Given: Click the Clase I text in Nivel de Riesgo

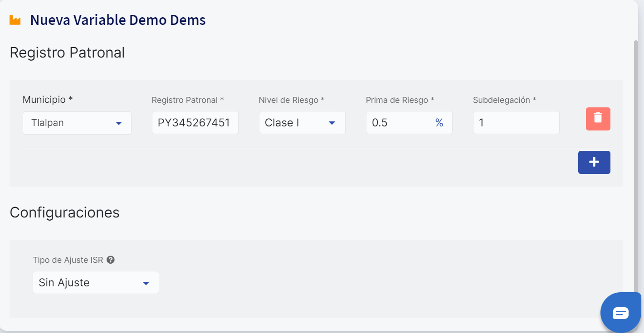Looking at the screenshot, I should (x=282, y=123).
